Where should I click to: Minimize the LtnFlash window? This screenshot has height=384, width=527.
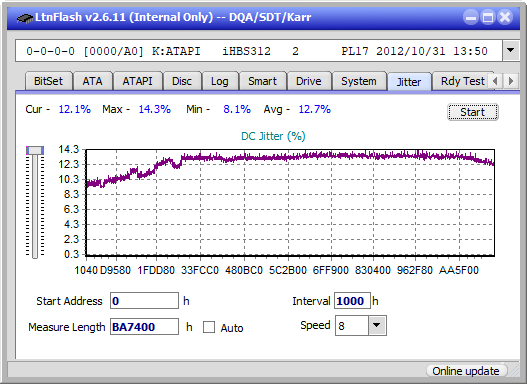pos(471,17)
